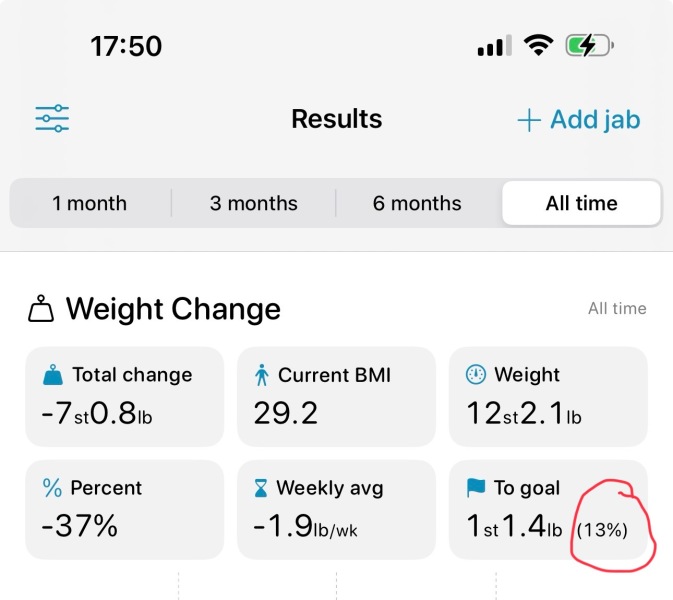Tap the Weekly avg -1.9lb/wk card
The image size is (673, 600).
pos(336,509)
